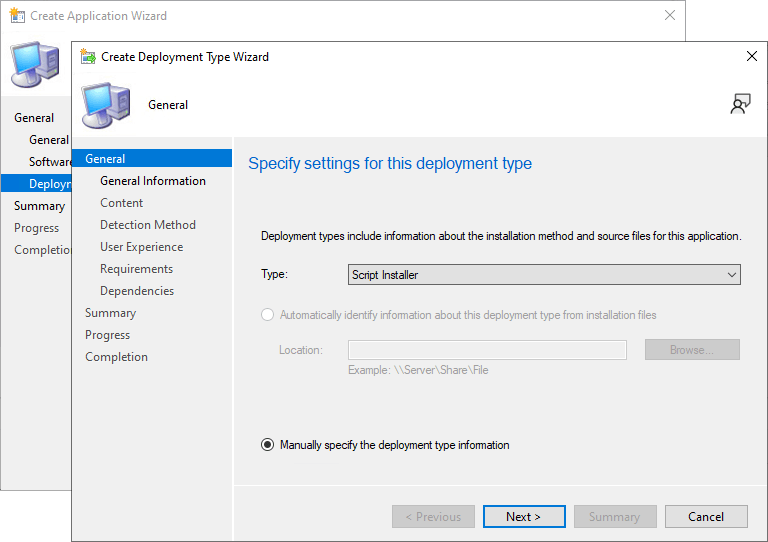The width and height of the screenshot is (768, 542).
Task: Click the Browse... button
Action: [692, 350]
